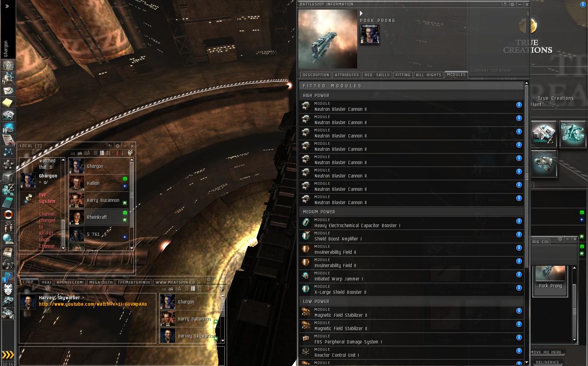Open the Calculator icon in sidebar
This screenshot has width=588, height=366.
(x=8, y=202)
